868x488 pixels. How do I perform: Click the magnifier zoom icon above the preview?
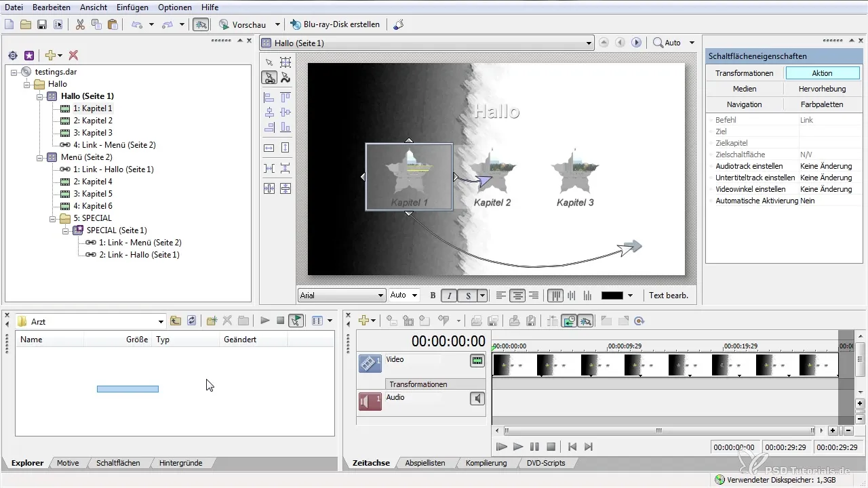(x=658, y=43)
